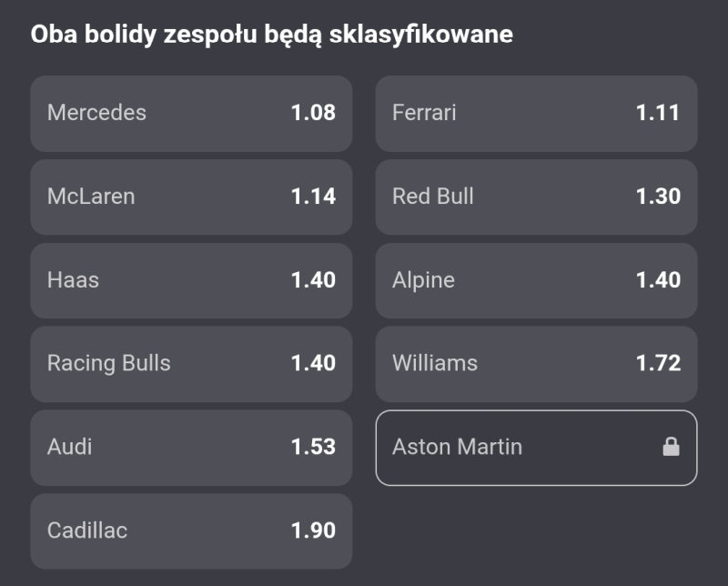The width and height of the screenshot is (728, 586).
Task: Tap the Haas betting tile
Action: [191, 280]
